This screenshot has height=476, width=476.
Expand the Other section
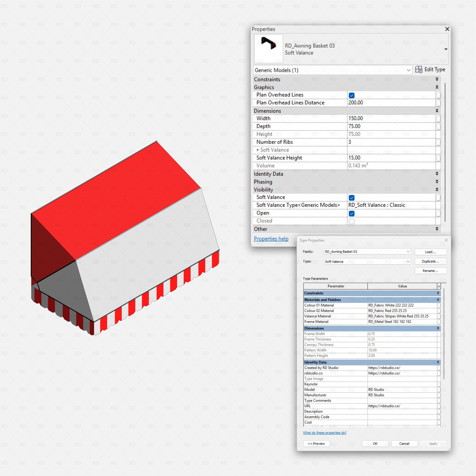[x=437, y=229]
